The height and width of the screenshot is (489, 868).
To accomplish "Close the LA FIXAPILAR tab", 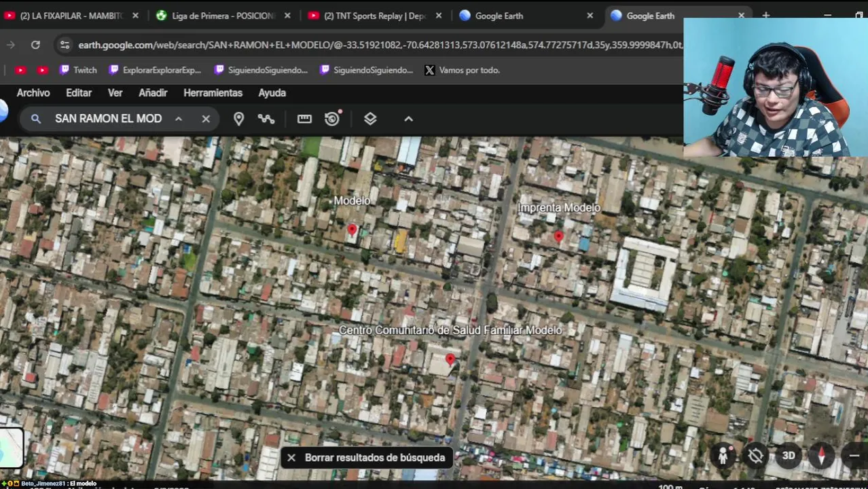I will tap(135, 16).
